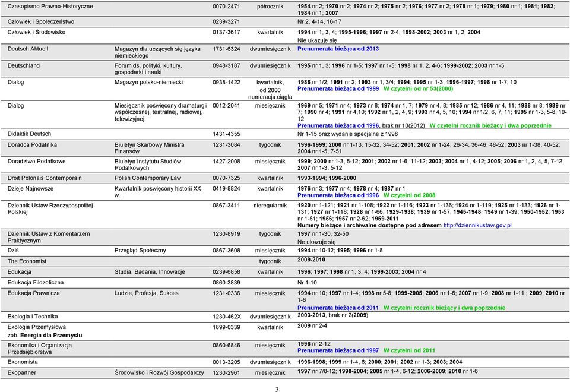Click holdings '2009-2010' for The Economist

pyautogui.click(x=311, y=260)
